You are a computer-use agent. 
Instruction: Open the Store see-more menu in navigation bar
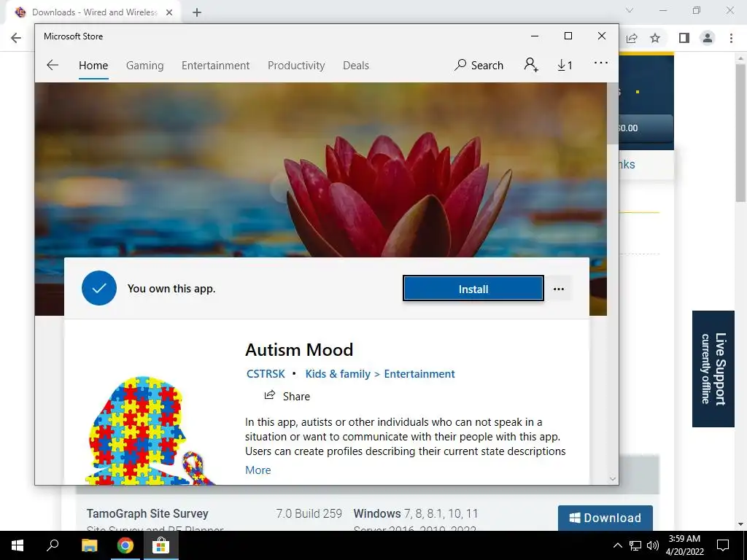click(601, 63)
